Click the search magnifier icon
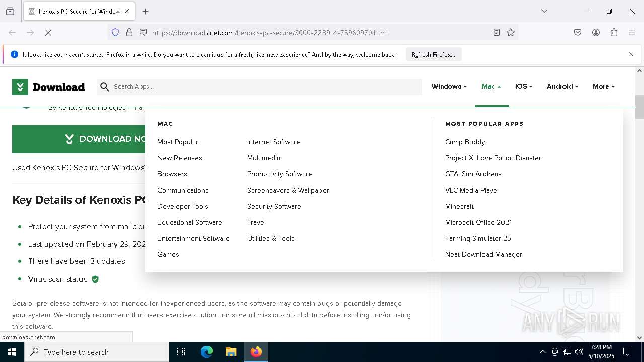 105,87
